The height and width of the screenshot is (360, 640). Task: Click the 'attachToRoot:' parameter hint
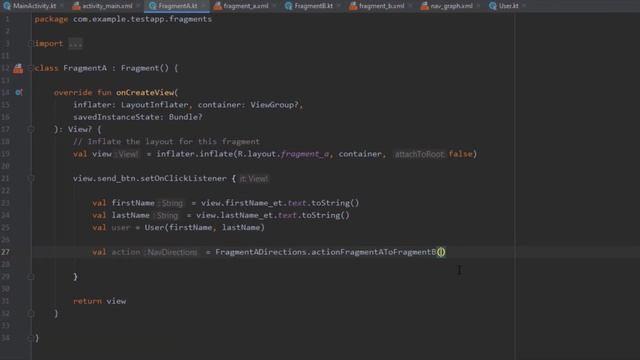(x=419, y=154)
